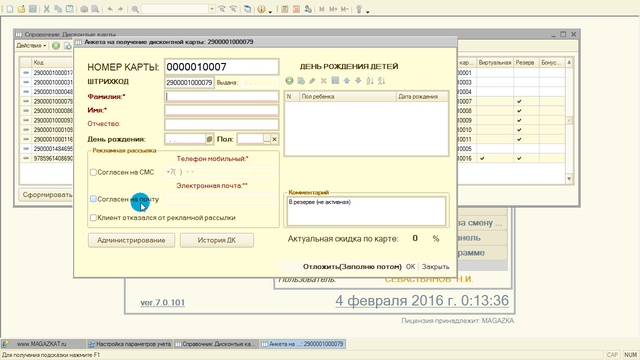Select row 2900001000017 in card list
Viewport: 640px width, 360px height.
coord(53,73)
